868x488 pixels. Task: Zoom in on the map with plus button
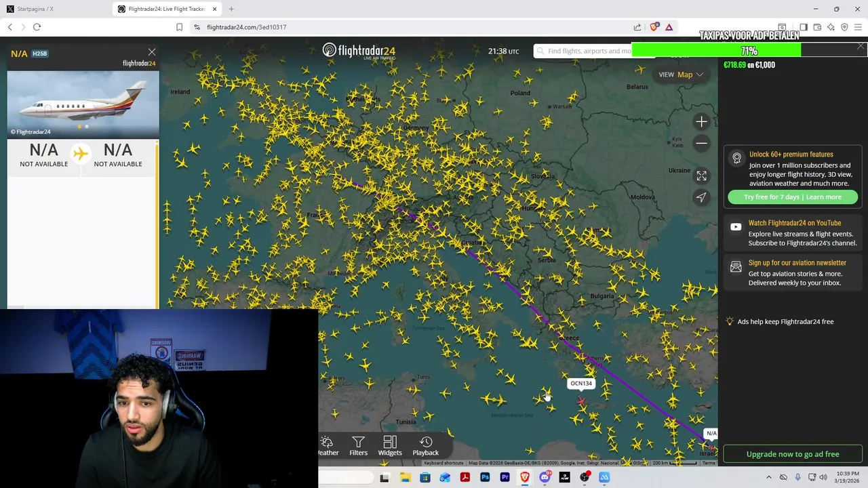702,122
